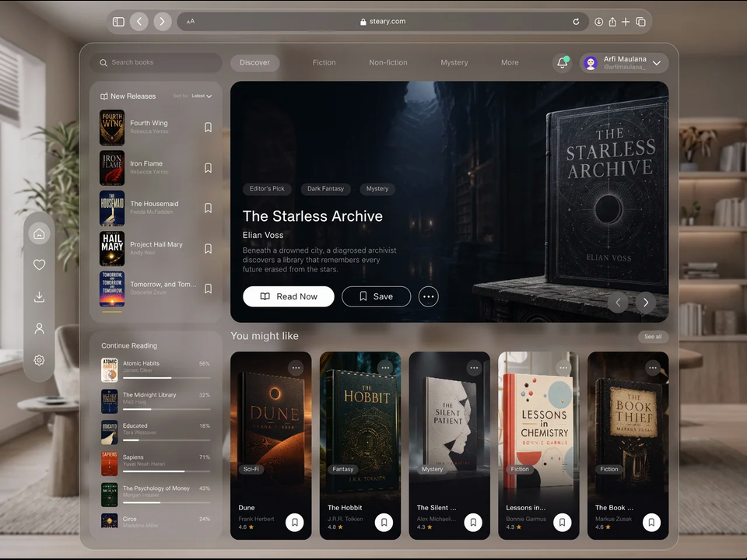
Task: Open Downloads in the side rail
Action: pos(39,296)
